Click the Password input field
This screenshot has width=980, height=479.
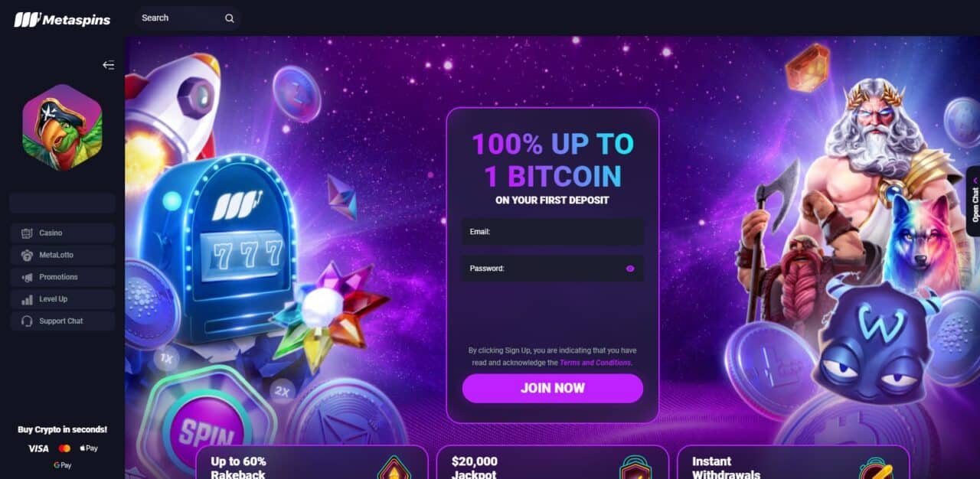553,269
